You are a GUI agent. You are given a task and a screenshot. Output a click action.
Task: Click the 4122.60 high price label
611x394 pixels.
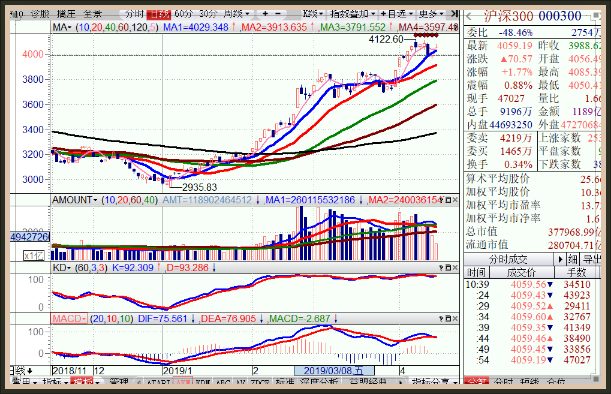(386, 39)
